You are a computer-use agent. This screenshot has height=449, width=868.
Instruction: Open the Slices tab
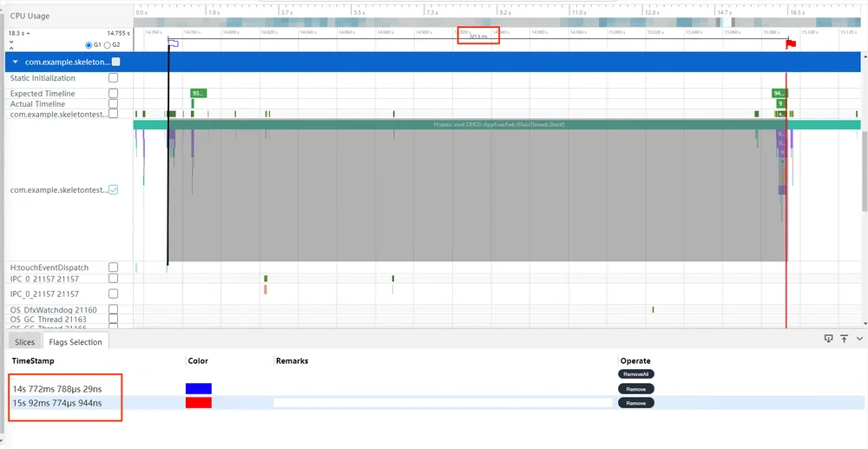coord(25,342)
